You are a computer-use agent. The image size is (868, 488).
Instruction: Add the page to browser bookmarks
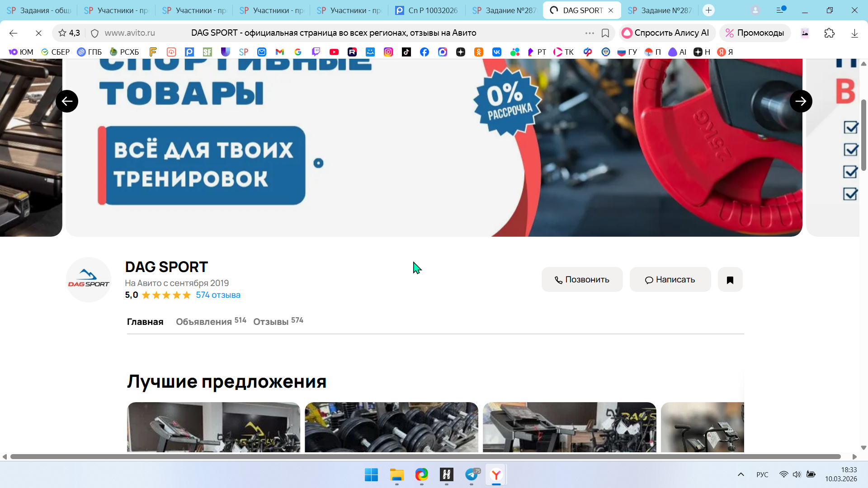pyautogui.click(x=605, y=33)
